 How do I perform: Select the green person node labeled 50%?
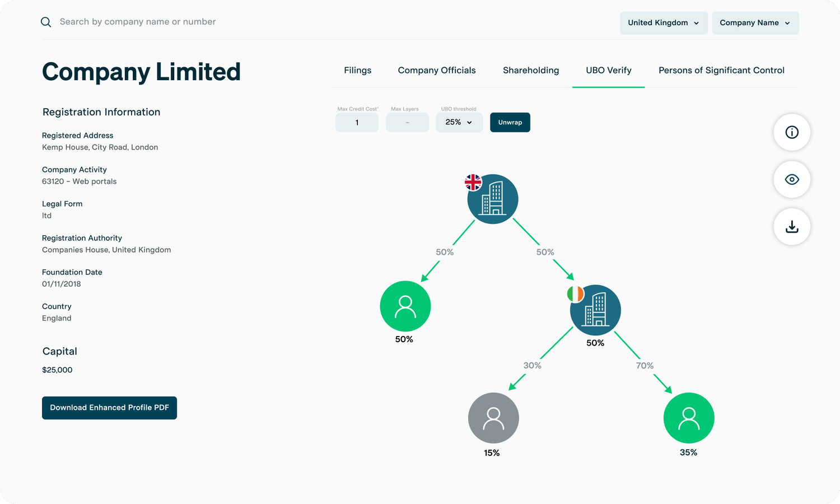coord(405,306)
